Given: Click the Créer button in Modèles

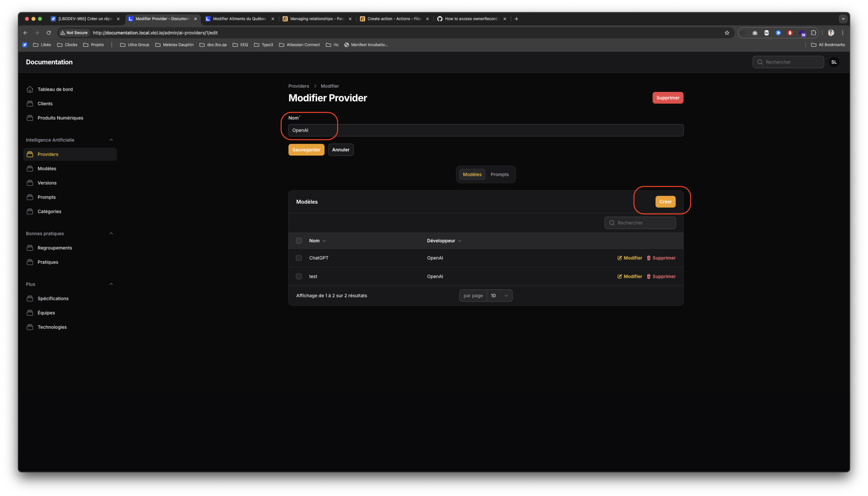Looking at the screenshot, I should click(665, 202).
